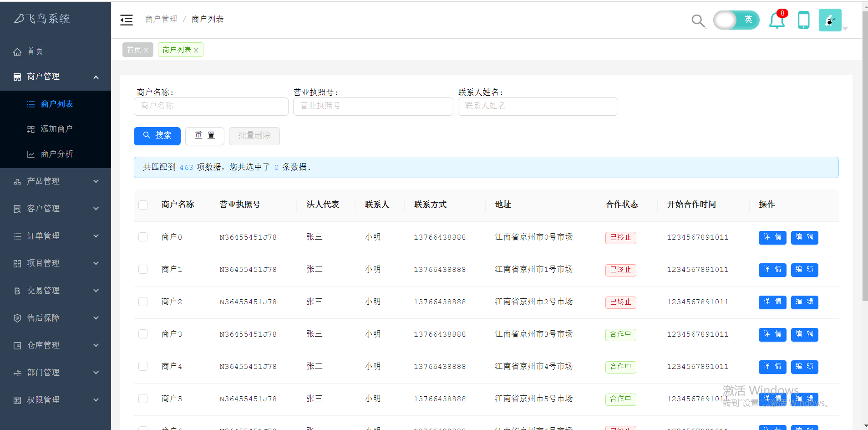The height and width of the screenshot is (430, 868).
Task: Click the 合作中 status tag for 商户5
Action: (x=621, y=399)
